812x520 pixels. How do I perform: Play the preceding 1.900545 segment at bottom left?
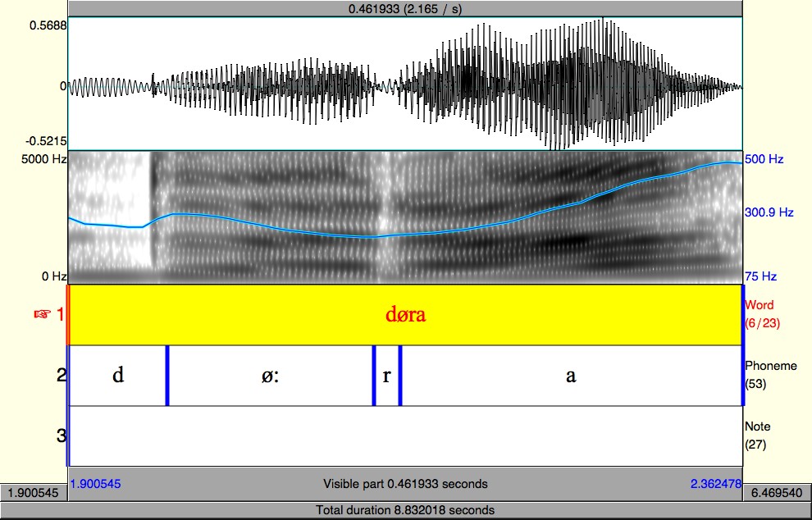[x=34, y=494]
